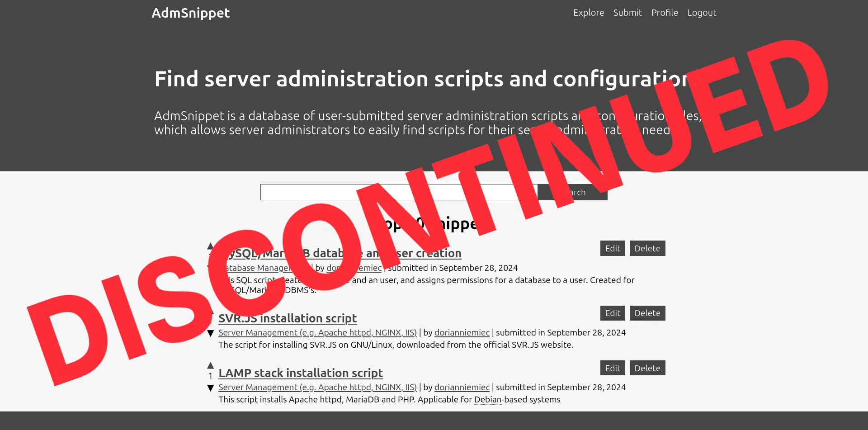Edit the SVR.JS installation script
The width and height of the screenshot is (868, 430).
click(x=612, y=313)
